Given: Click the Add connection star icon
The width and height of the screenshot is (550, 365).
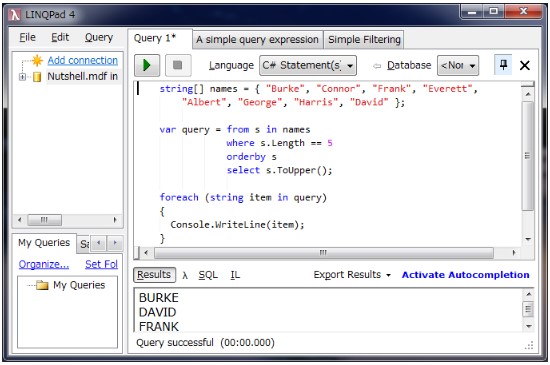Looking at the screenshot, I should pyautogui.click(x=37, y=61).
